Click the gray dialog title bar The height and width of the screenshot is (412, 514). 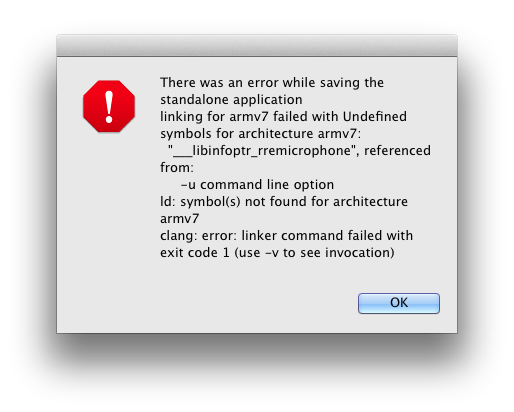pyautogui.click(x=257, y=46)
